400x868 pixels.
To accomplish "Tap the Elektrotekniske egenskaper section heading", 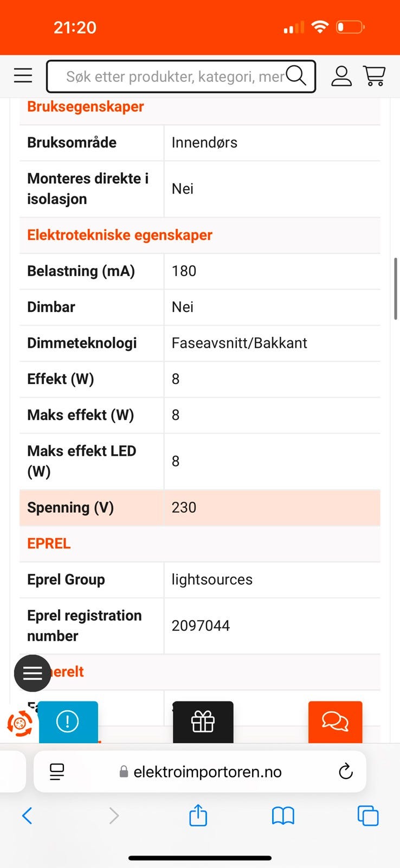I will pos(120,235).
